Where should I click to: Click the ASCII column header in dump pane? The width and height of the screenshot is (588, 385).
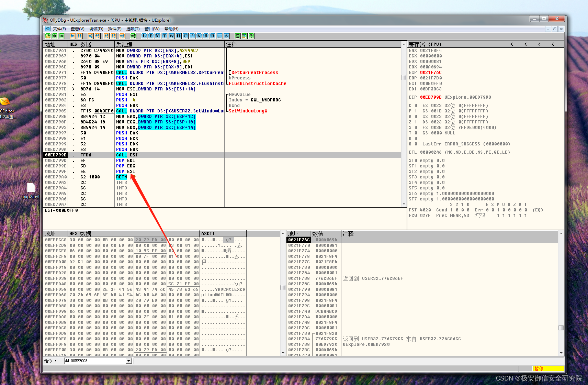tap(223, 234)
